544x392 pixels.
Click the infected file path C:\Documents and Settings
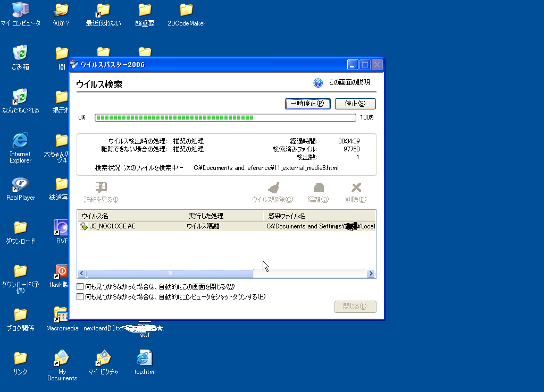tap(321, 226)
